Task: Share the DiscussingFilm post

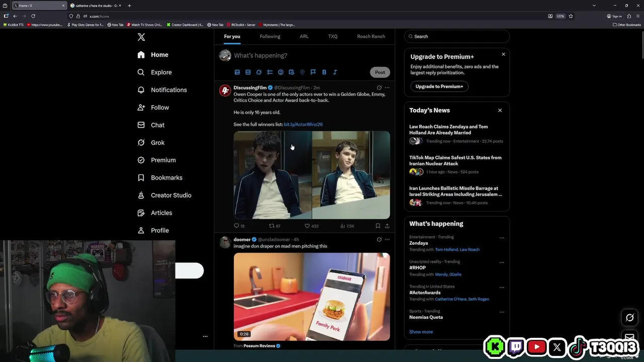Action: coord(387,226)
